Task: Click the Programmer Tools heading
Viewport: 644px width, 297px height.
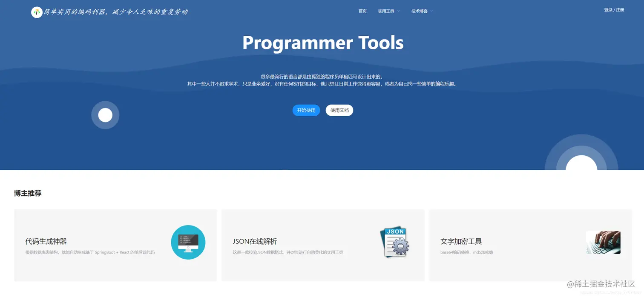Action: 323,43
